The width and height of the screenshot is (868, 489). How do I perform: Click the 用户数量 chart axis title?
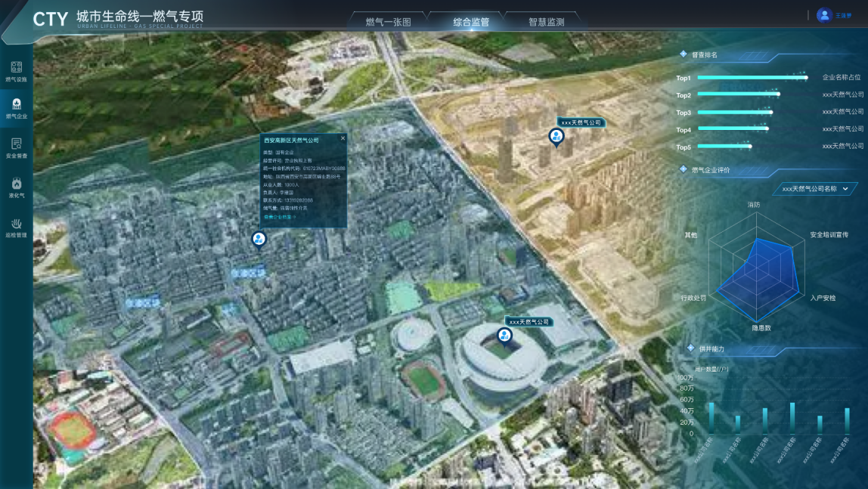pyautogui.click(x=711, y=369)
